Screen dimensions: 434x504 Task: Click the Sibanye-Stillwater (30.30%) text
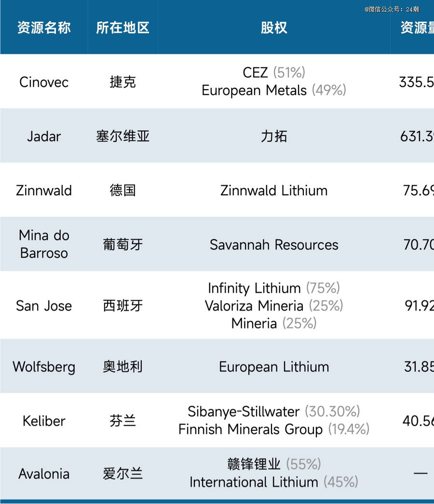[x=274, y=411]
